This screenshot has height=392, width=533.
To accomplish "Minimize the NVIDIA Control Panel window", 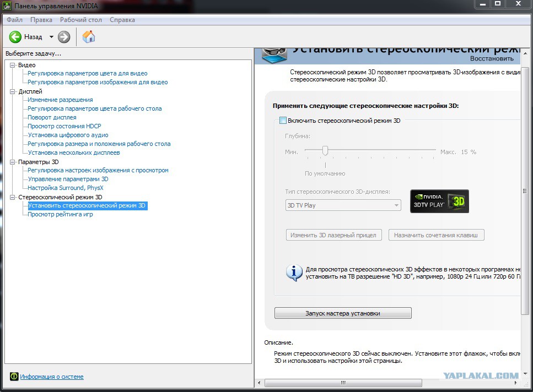I will point(483,4).
